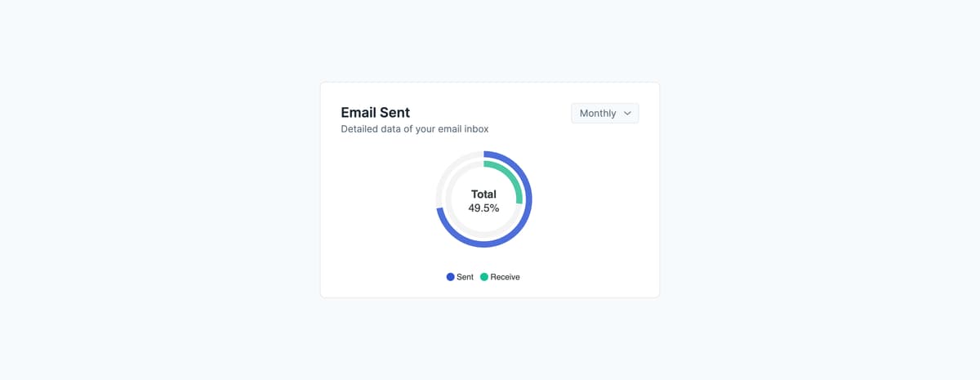Click the word Monthly in the selector

[x=598, y=114]
